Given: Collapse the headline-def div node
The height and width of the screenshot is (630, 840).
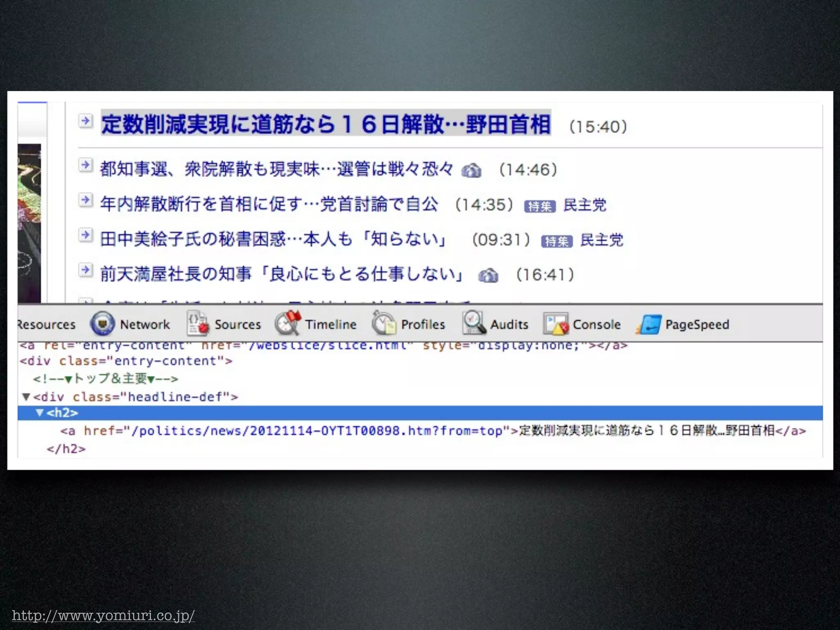Looking at the screenshot, I should coord(26,397).
